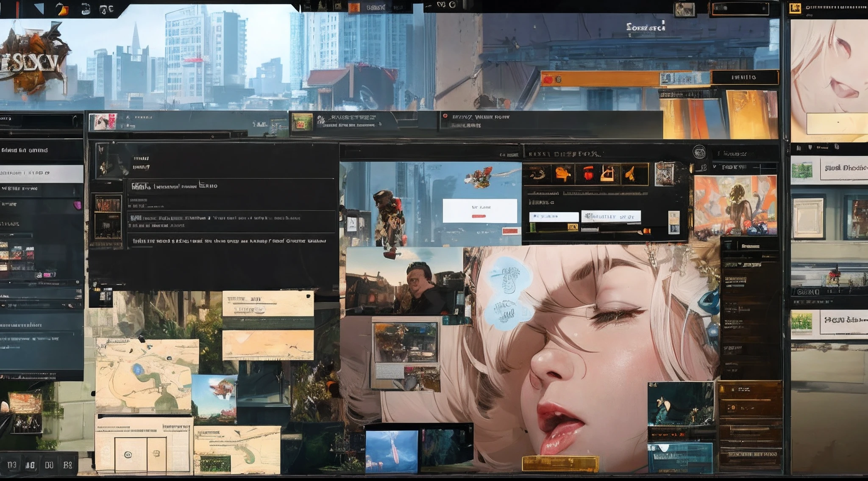Select the orange hand icon in the icon row

(x=563, y=173)
